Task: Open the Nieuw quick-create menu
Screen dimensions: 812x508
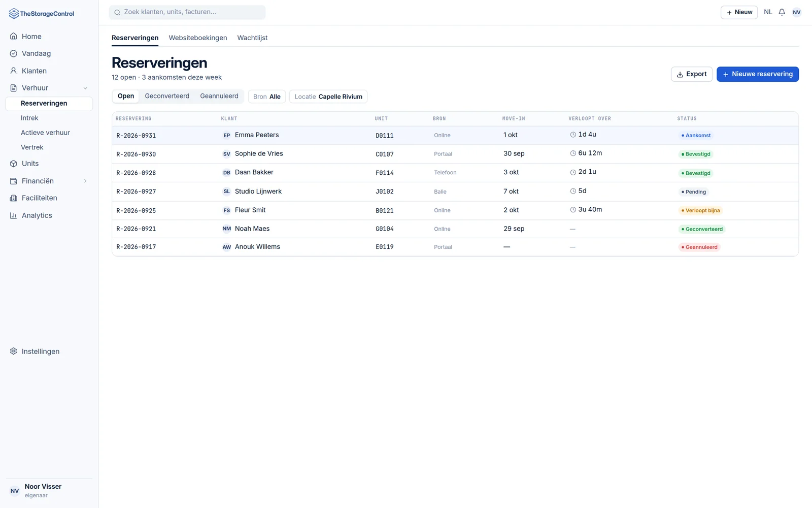Action: 739,12
